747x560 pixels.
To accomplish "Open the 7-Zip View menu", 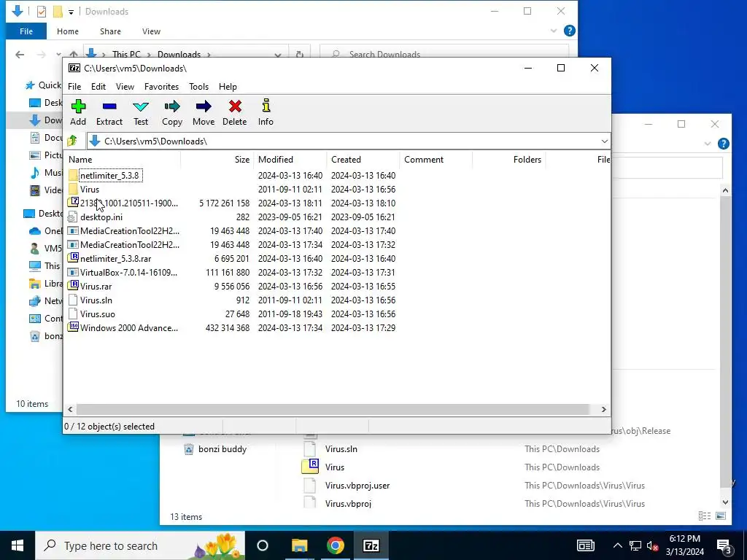I will (125, 87).
